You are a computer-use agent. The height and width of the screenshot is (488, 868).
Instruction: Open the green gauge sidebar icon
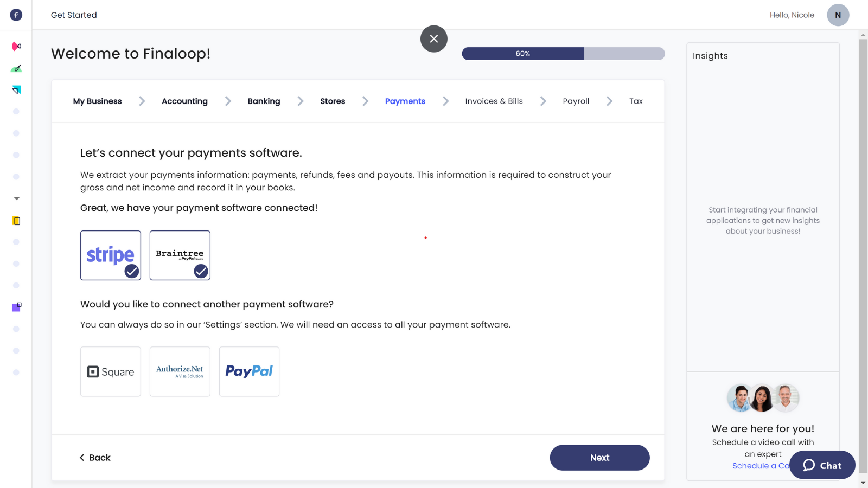click(x=16, y=68)
